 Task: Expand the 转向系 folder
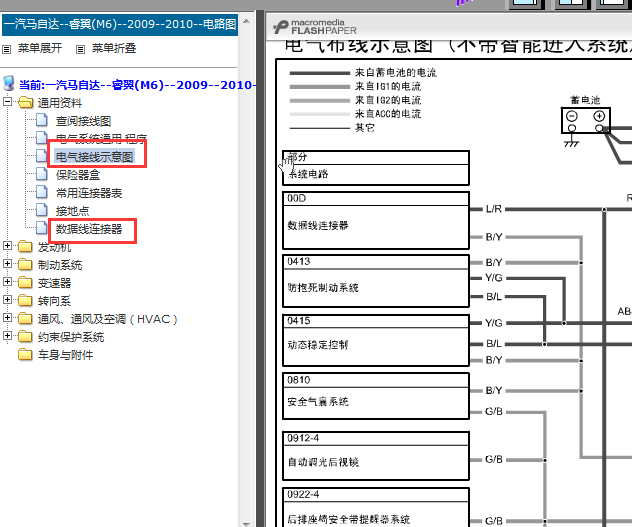click(7, 299)
